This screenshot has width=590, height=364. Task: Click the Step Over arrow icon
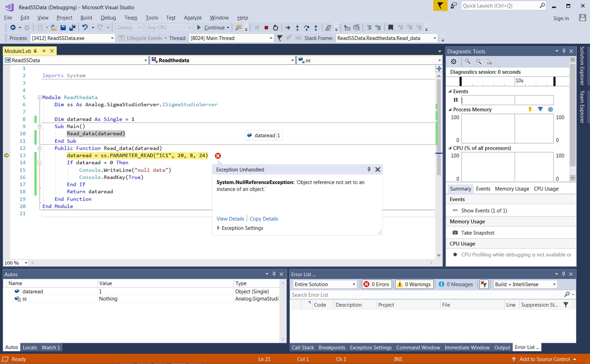click(x=306, y=28)
